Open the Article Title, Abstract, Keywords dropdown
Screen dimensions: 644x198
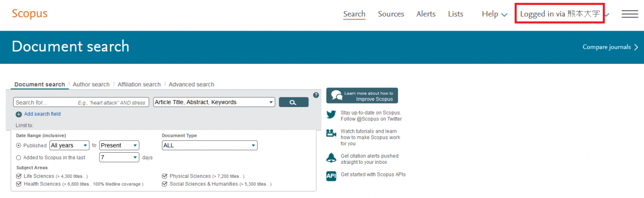pos(214,102)
